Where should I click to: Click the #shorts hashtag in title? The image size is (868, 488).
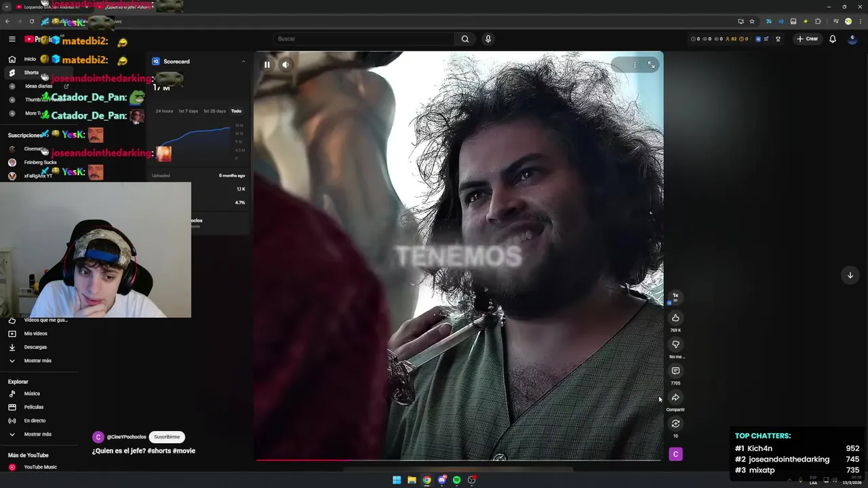click(158, 451)
